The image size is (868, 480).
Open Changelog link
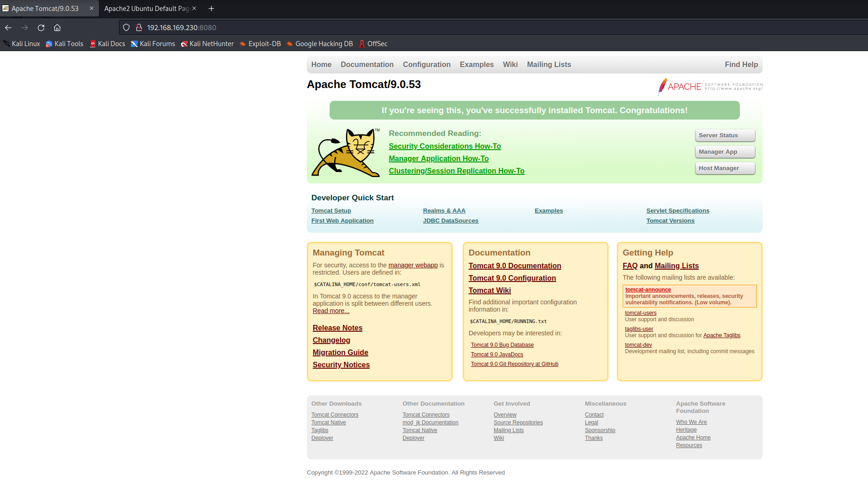[331, 340]
